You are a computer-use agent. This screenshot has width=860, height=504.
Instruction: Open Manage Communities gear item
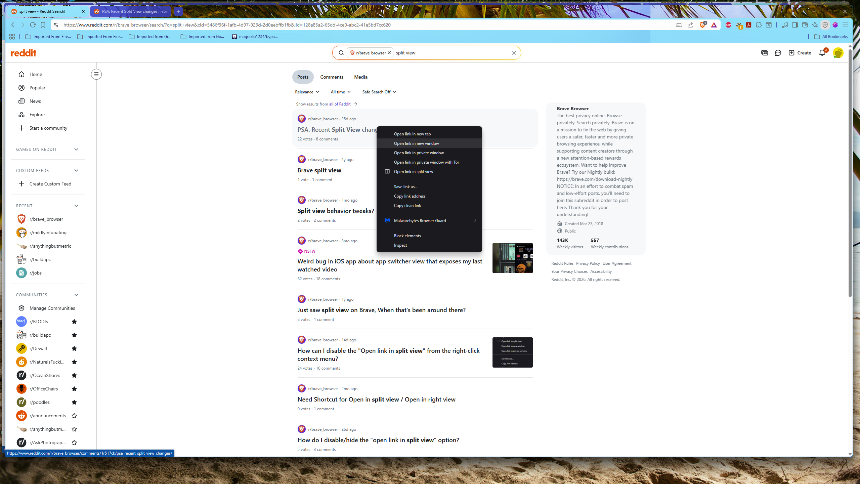52,308
